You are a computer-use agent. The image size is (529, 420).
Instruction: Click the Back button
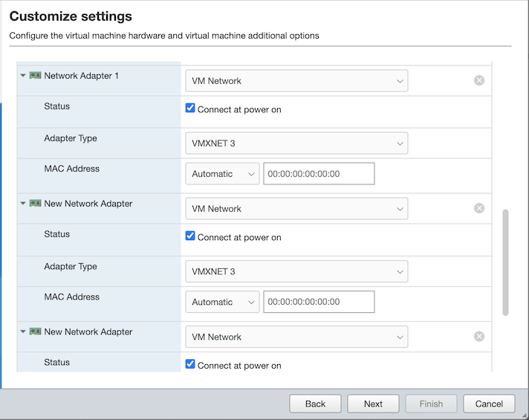click(315, 404)
